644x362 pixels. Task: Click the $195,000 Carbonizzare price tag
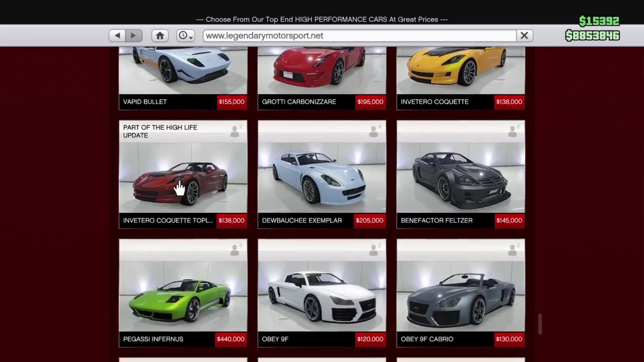click(370, 102)
